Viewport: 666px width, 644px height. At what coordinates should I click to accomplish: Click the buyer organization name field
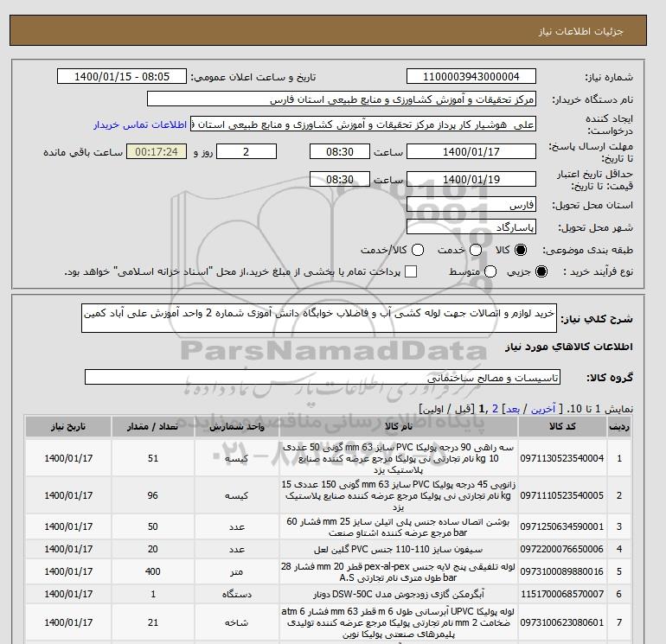tap(341, 99)
